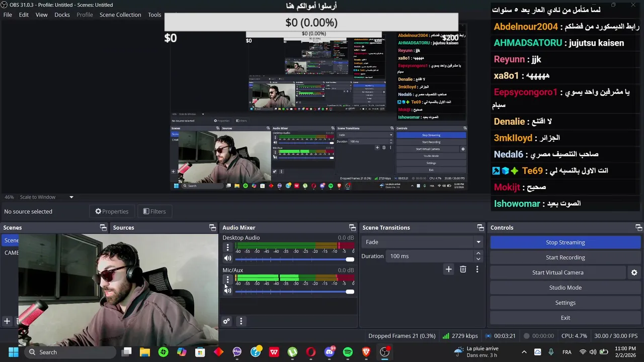The image size is (644, 362).
Task: Click the 2729 kbps bitrate status
Action: pos(460,336)
